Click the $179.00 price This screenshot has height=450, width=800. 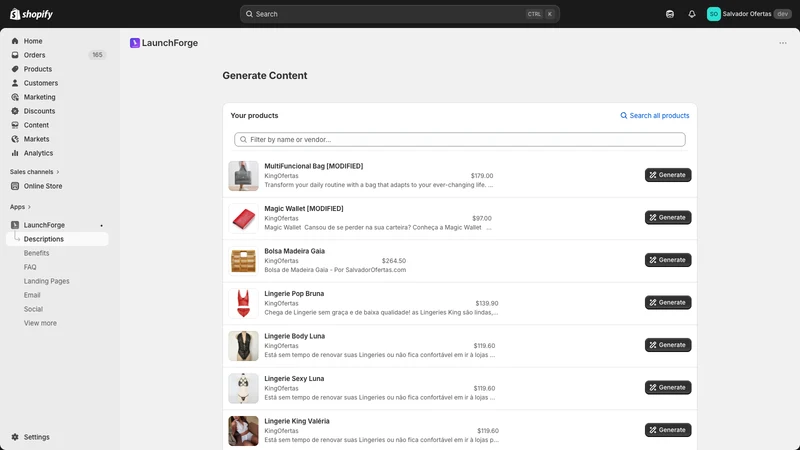coord(482,176)
